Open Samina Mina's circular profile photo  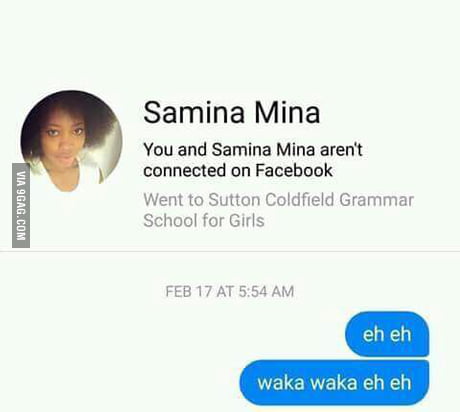click(71, 142)
